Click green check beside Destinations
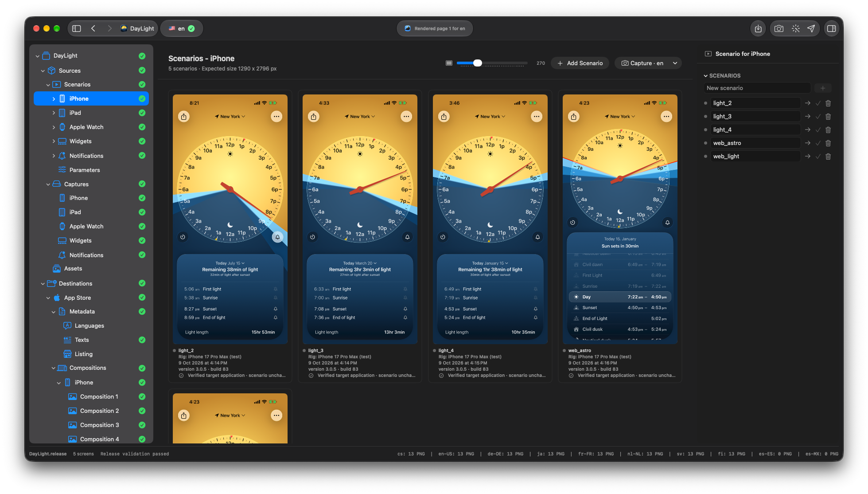This screenshot has height=494, width=868. pyautogui.click(x=142, y=283)
